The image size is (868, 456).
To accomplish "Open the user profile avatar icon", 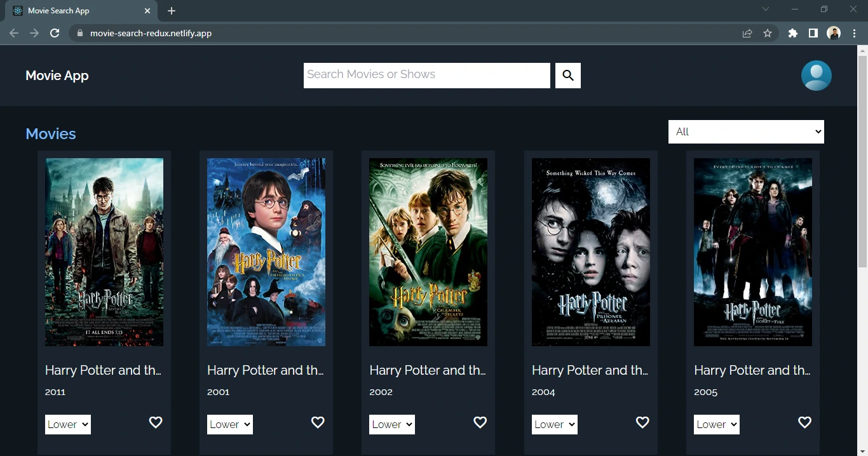I will click(x=816, y=75).
